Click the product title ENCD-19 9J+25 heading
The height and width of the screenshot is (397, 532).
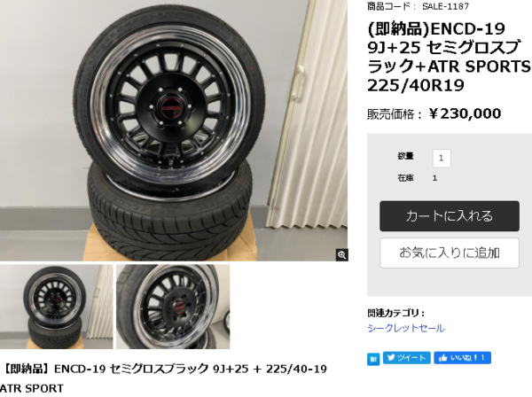(449, 57)
